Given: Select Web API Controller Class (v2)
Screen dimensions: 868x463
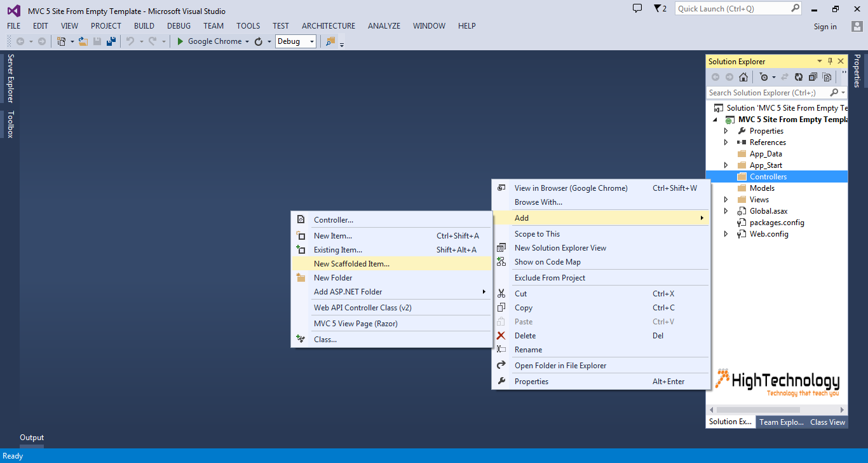Looking at the screenshot, I should 391,308.
